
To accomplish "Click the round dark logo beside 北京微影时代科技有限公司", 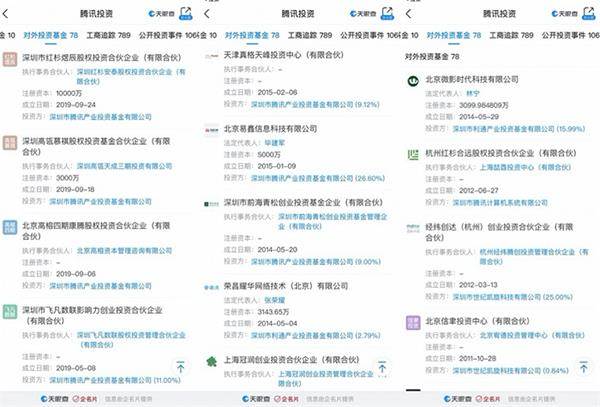I will click(413, 81).
